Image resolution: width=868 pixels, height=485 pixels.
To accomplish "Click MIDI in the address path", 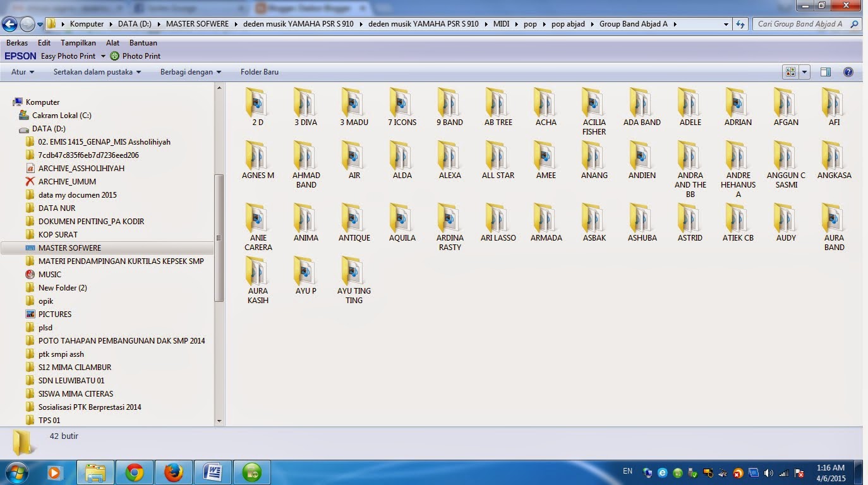I will [502, 24].
